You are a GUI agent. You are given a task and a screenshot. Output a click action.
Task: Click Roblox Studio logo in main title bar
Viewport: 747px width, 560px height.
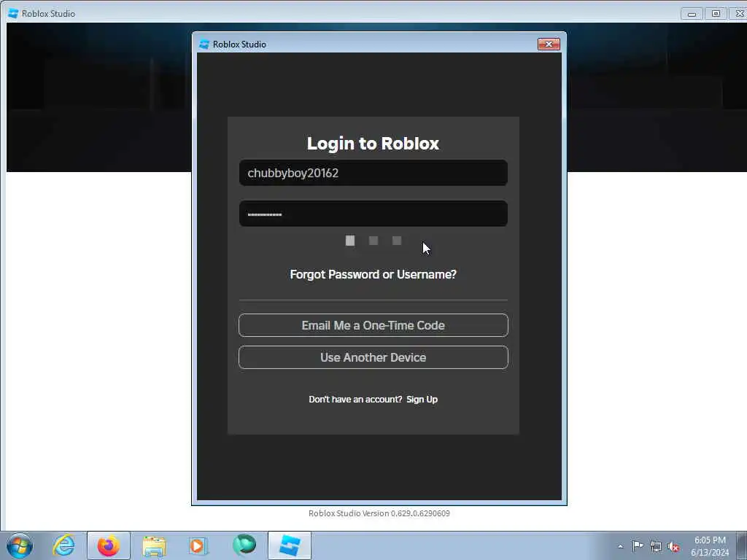[13, 13]
